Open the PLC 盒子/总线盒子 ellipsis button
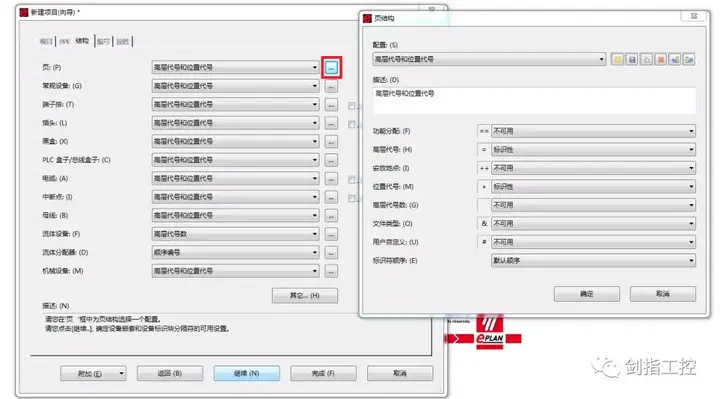The height and width of the screenshot is (399, 720). pyautogui.click(x=331, y=160)
